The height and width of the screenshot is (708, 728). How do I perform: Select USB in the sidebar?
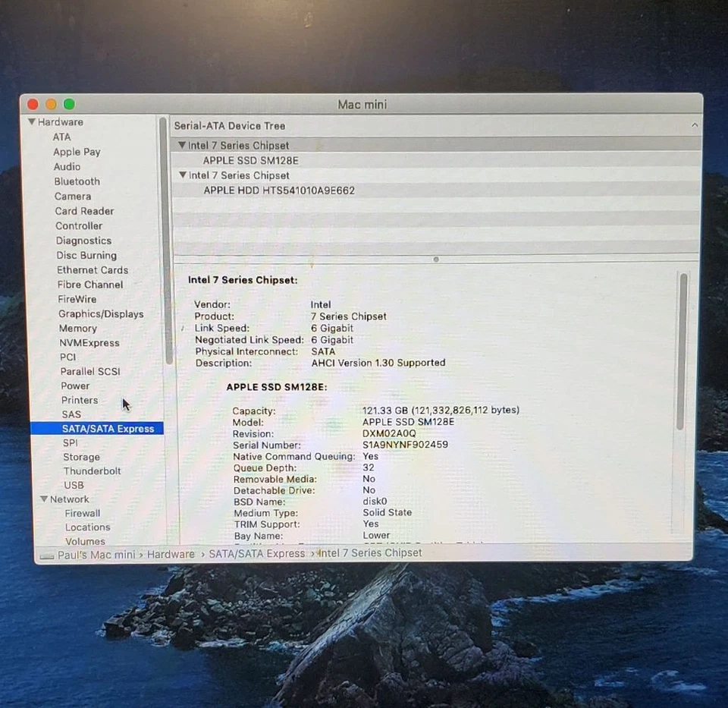pos(73,485)
